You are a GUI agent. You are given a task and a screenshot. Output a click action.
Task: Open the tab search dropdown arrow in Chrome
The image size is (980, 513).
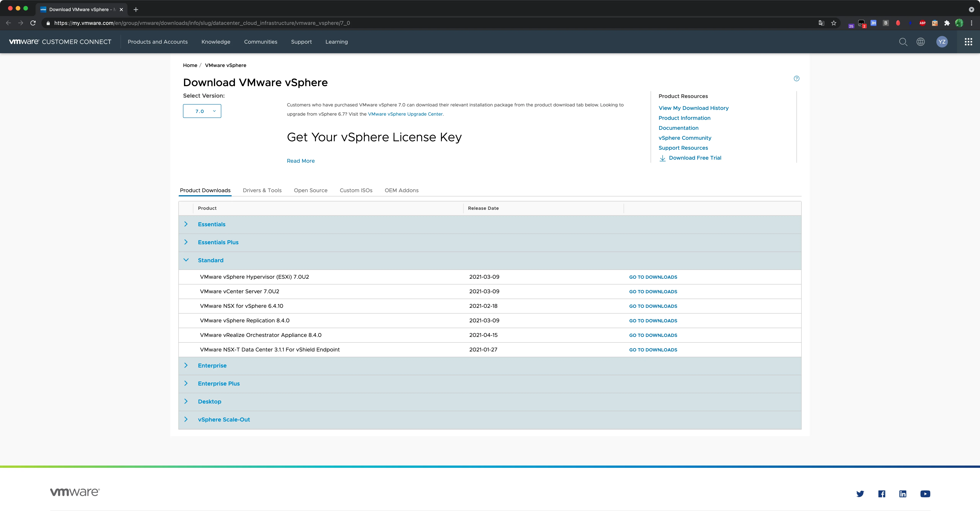tap(971, 10)
